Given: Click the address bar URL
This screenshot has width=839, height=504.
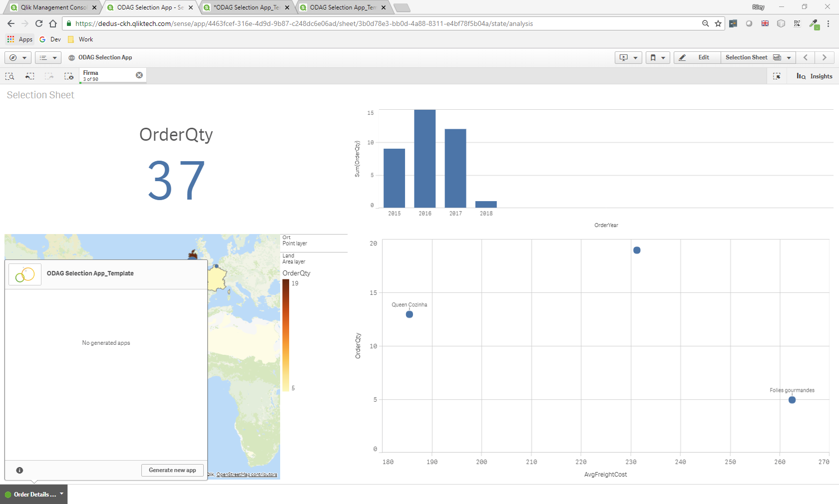Looking at the screenshot, I should pos(304,23).
